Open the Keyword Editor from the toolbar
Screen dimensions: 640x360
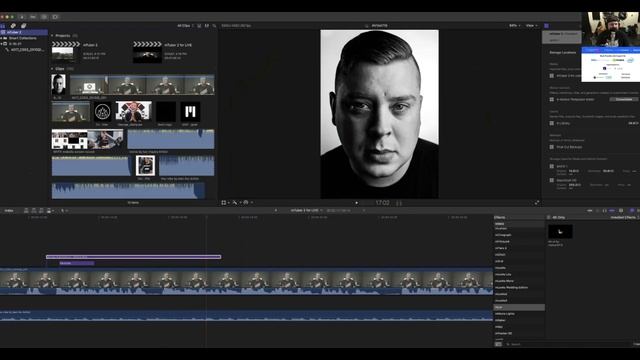33,17
